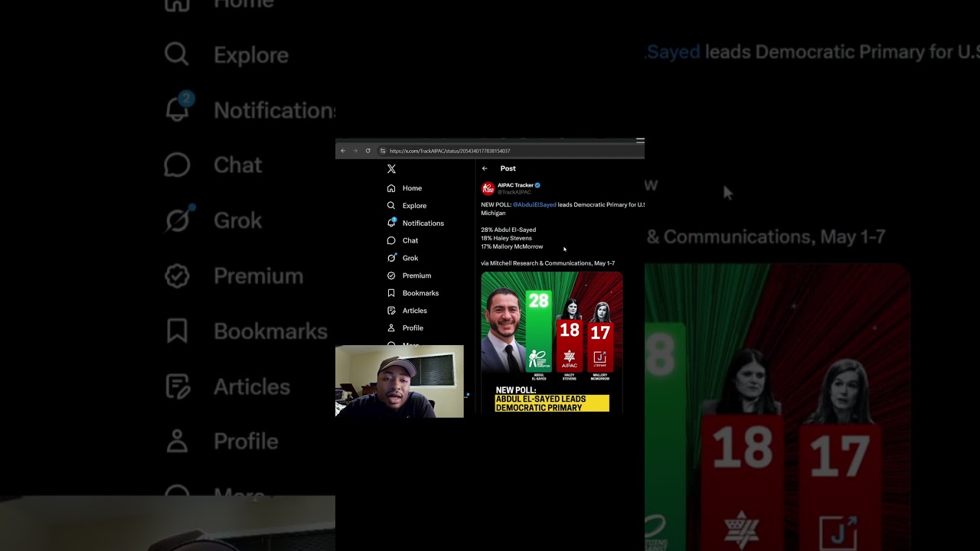Image resolution: width=980 pixels, height=551 pixels.
Task: Click the AIPAC Tracker profile avatar
Action: tap(488, 188)
